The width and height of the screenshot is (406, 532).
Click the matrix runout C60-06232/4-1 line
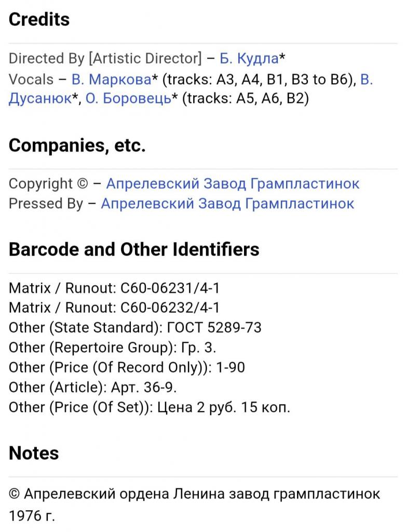point(114,308)
